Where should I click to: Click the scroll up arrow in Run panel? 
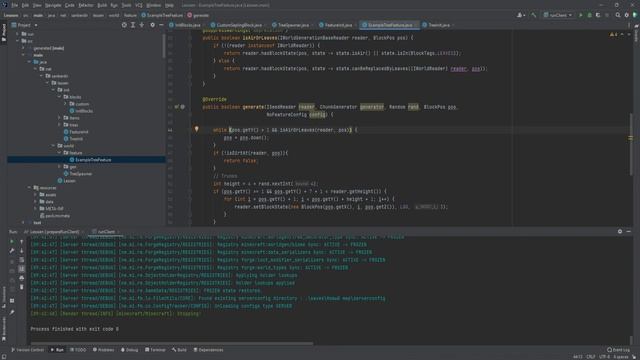[22, 242]
